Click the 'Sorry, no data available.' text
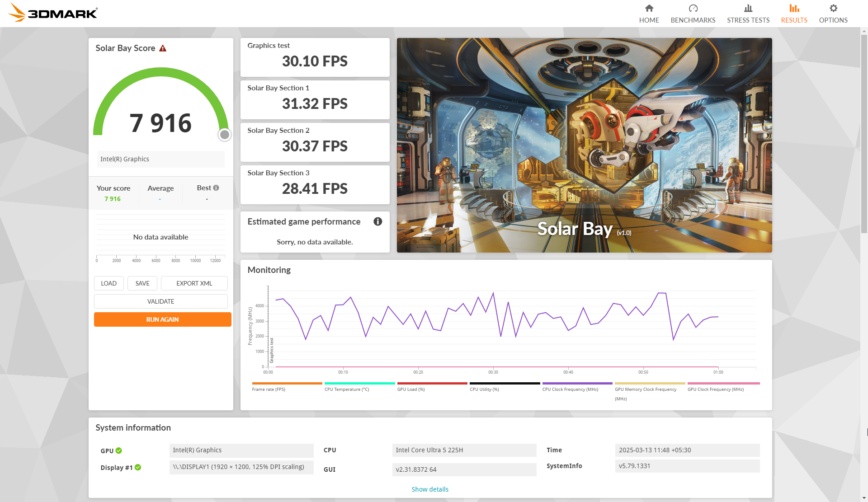868x502 pixels. (x=315, y=242)
